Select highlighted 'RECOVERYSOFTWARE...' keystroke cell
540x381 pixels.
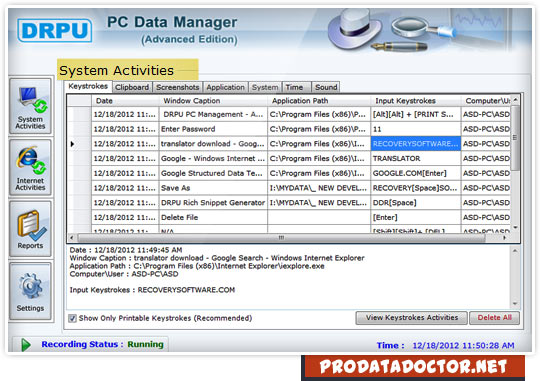coord(416,144)
